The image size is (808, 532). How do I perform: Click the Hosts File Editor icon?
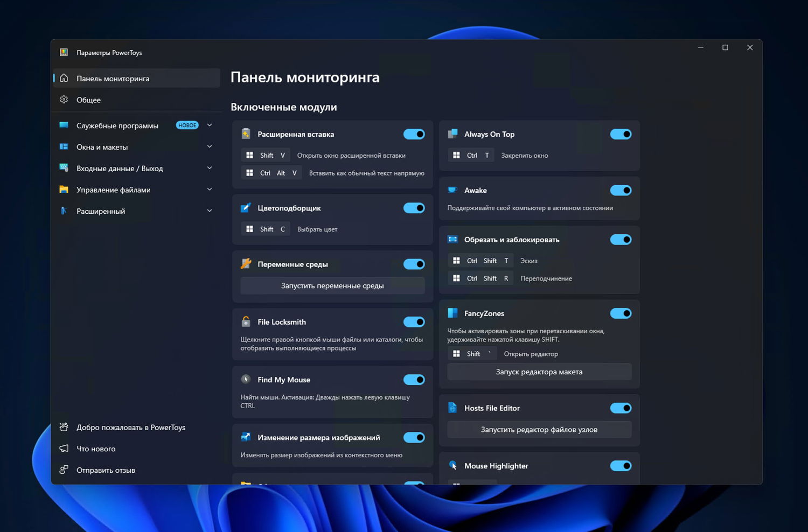tap(452, 408)
